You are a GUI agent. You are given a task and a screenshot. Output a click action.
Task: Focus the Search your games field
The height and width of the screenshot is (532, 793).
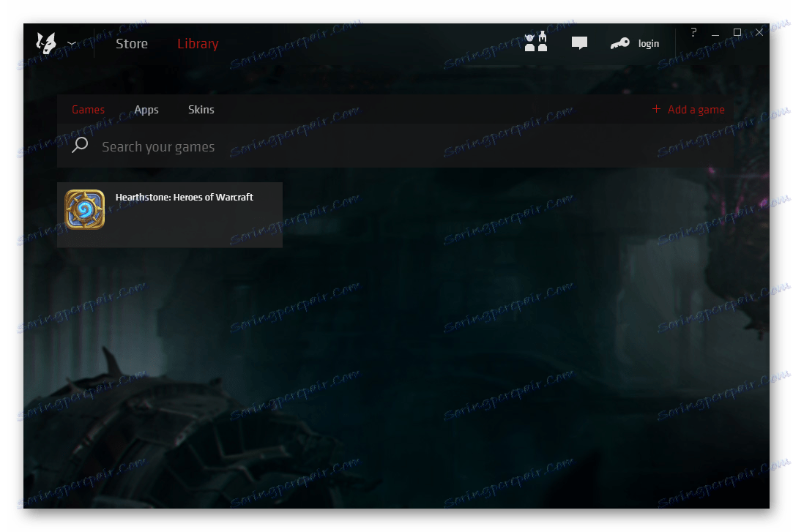coord(395,146)
